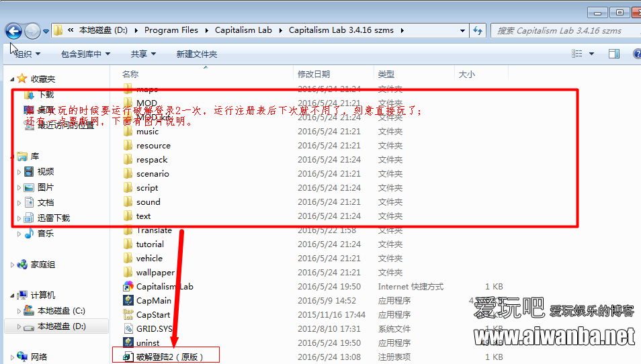This screenshot has height=364, width=641.
Task: Click the Refresh button beside the address bar
Action: [478, 31]
